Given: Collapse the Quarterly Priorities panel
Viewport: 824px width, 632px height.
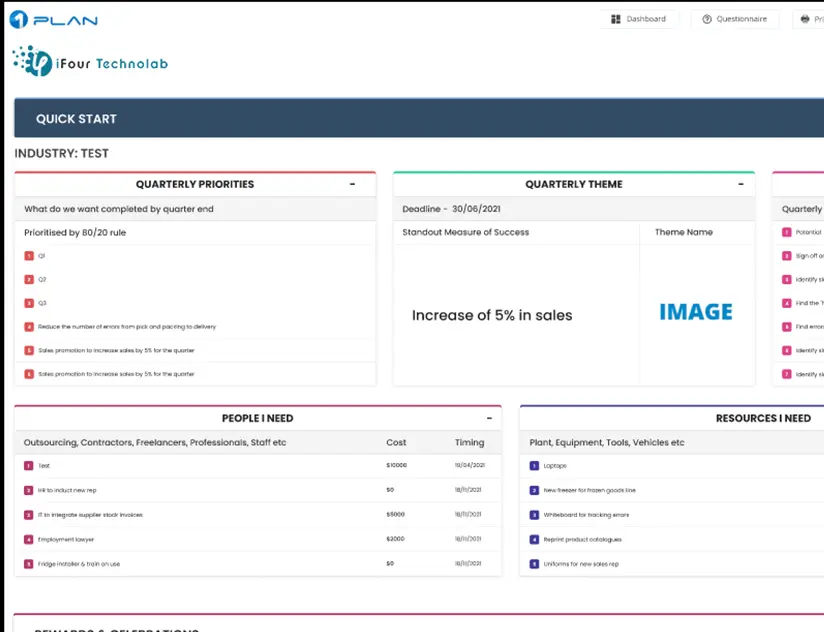Looking at the screenshot, I should [352, 184].
